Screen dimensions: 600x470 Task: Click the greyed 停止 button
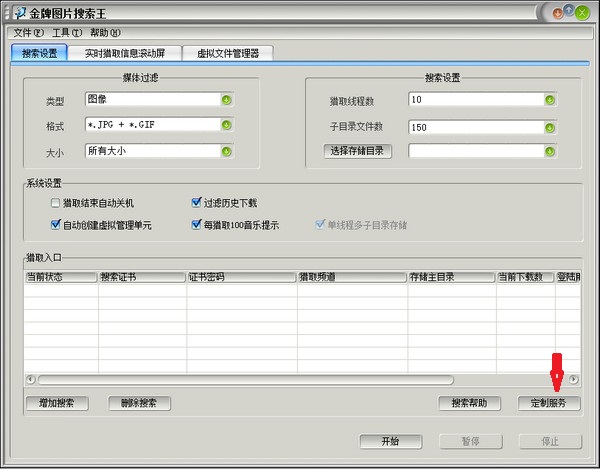pos(550,441)
